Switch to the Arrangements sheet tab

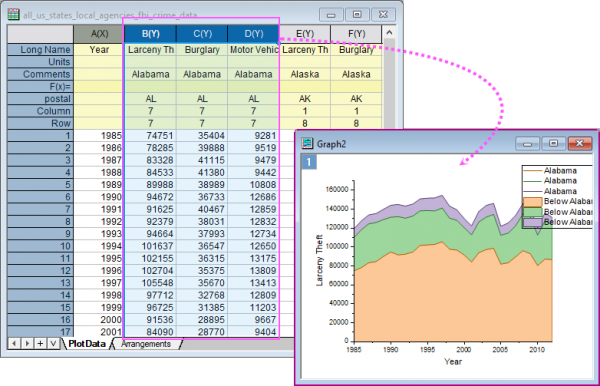point(146,344)
